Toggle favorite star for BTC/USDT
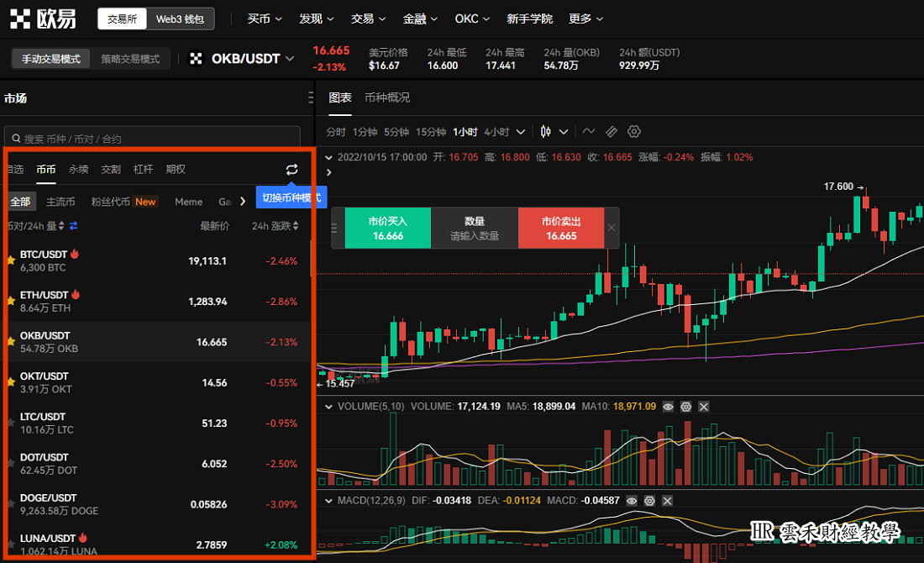 click(x=11, y=260)
